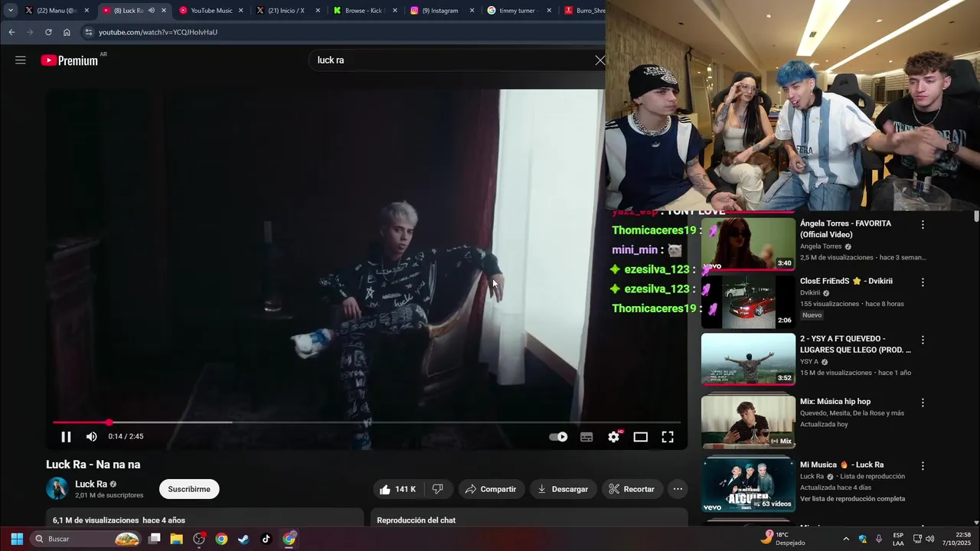The height and width of the screenshot is (551, 980).
Task: Download the video with Descargar
Action: coord(563,489)
